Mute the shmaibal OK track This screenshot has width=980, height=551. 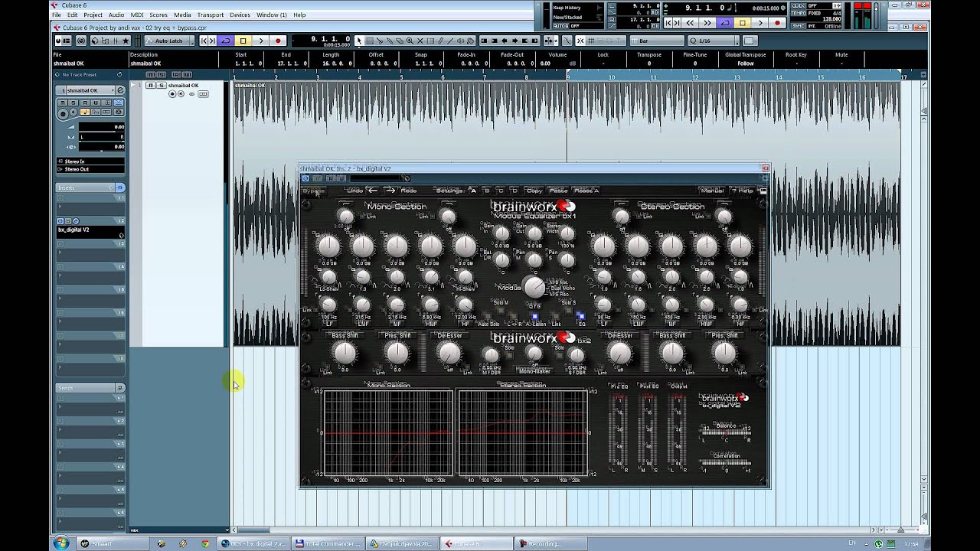(151, 86)
